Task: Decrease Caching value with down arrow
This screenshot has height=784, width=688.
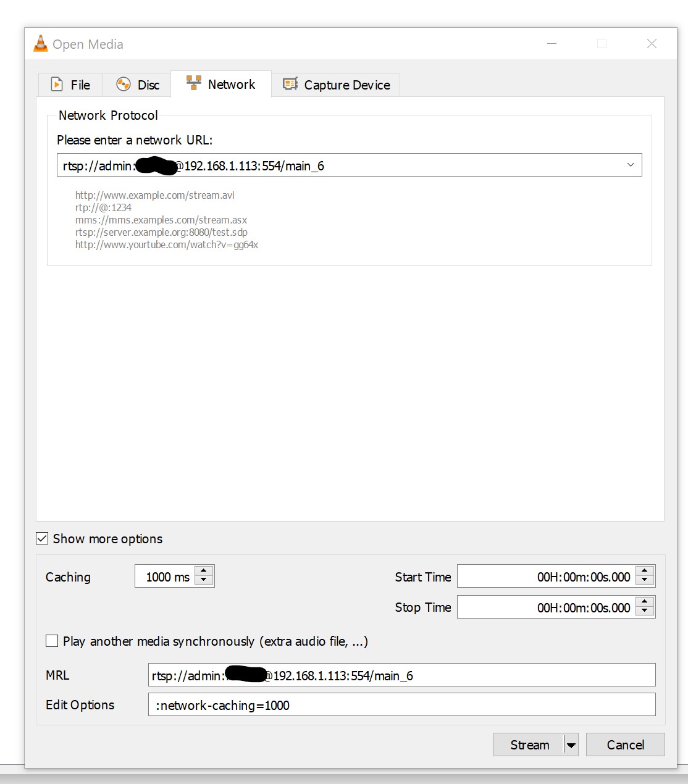Action: coord(204,581)
